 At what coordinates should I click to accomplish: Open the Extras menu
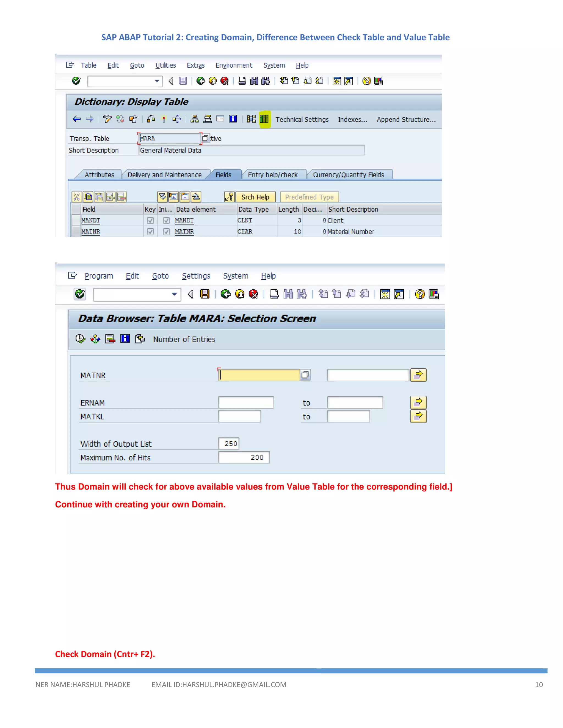[196, 65]
